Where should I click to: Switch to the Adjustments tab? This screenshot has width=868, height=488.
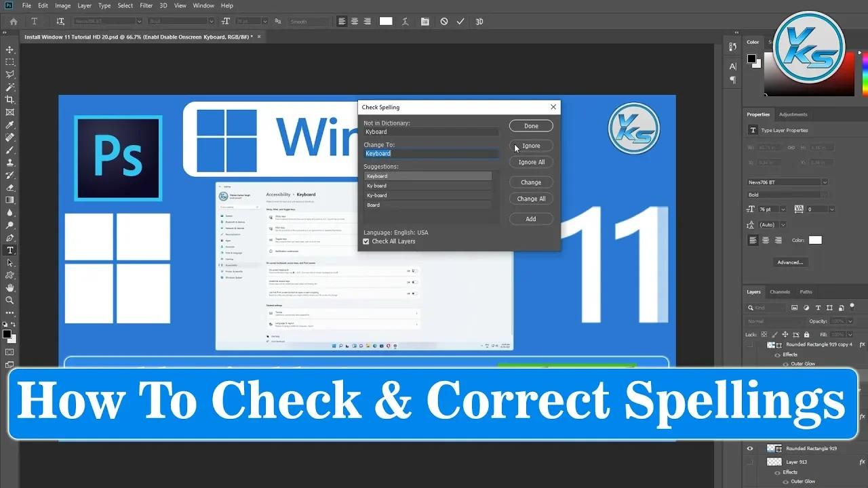[793, 115]
